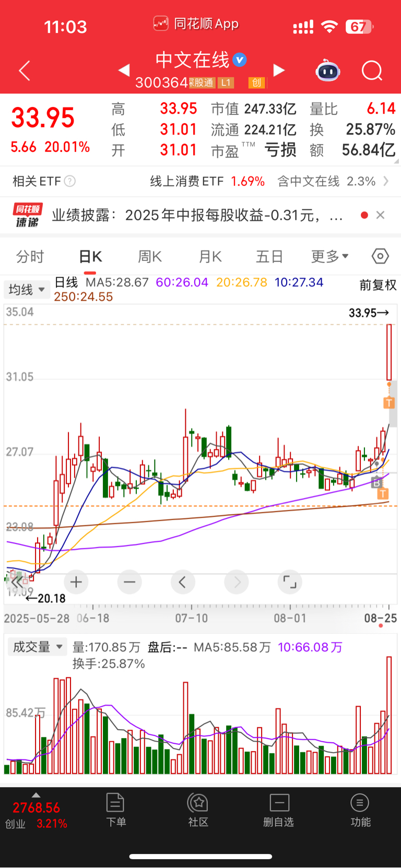Tap the 5.66 20.01% change value

tap(50, 147)
